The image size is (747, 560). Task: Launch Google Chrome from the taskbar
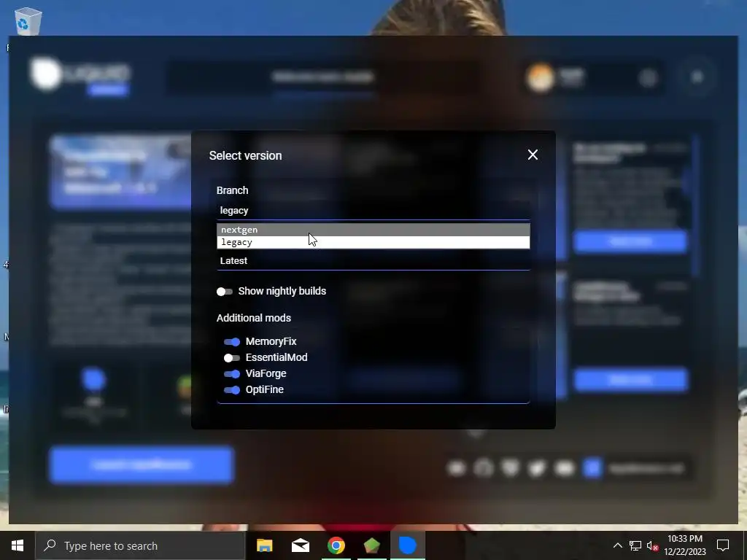coord(336,545)
